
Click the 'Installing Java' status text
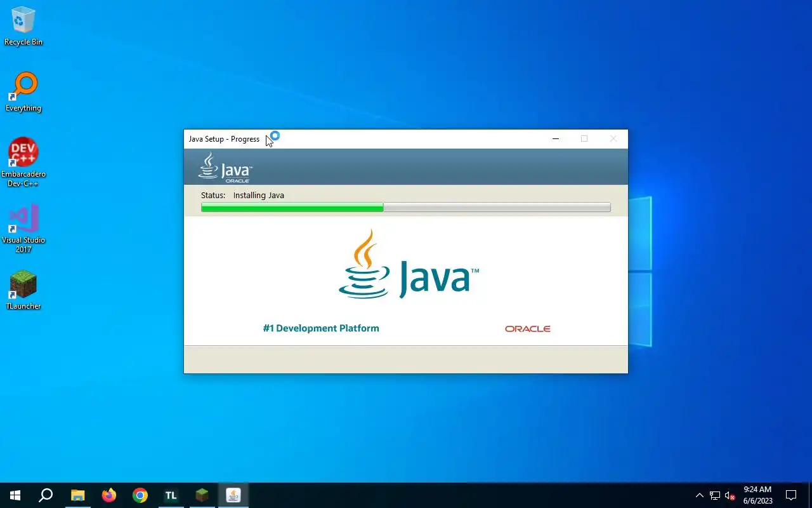(x=258, y=195)
